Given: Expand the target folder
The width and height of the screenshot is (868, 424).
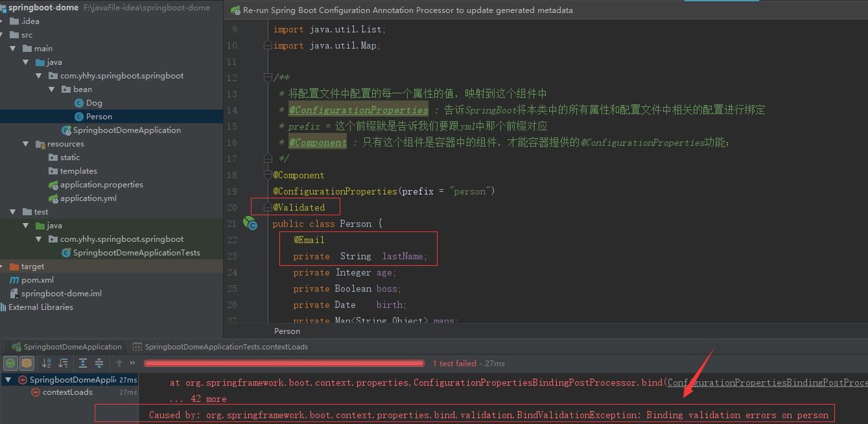Looking at the screenshot, I should click(3, 266).
